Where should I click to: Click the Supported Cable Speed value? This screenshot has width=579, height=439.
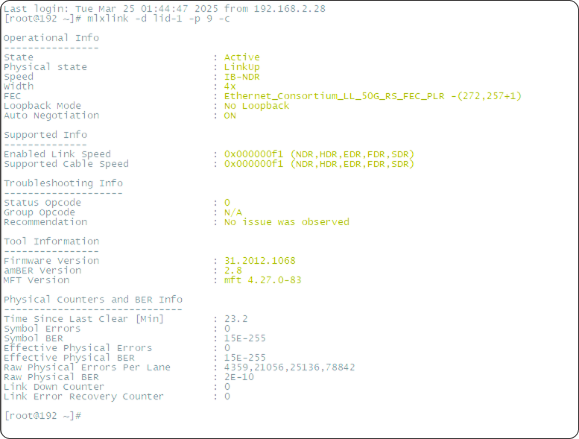[x=319, y=164]
